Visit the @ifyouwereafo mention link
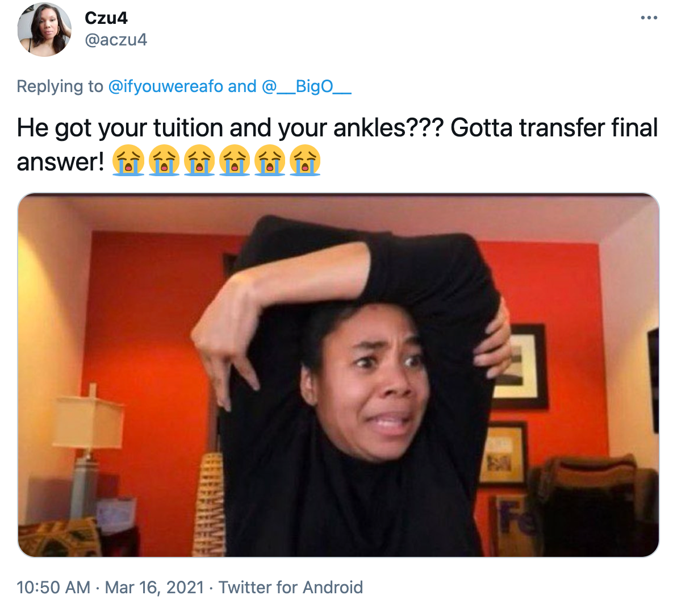This screenshot has height=616, width=677. [165, 86]
